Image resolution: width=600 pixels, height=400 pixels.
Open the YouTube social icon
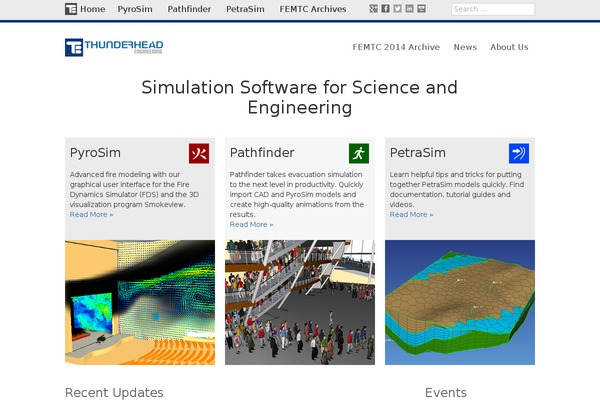pos(421,8)
